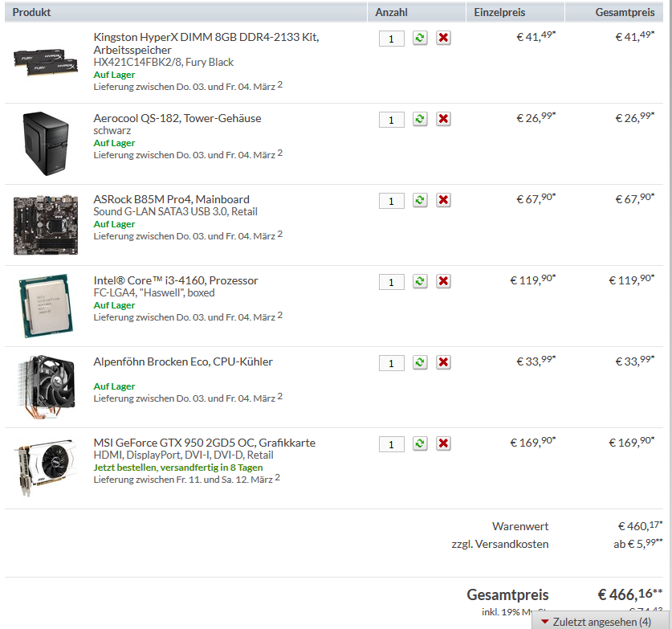Edit quantity field for Alpenföhn Brocken Eco
Viewport: 672px width, 629px height.
pyautogui.click(x=392, y=363)
